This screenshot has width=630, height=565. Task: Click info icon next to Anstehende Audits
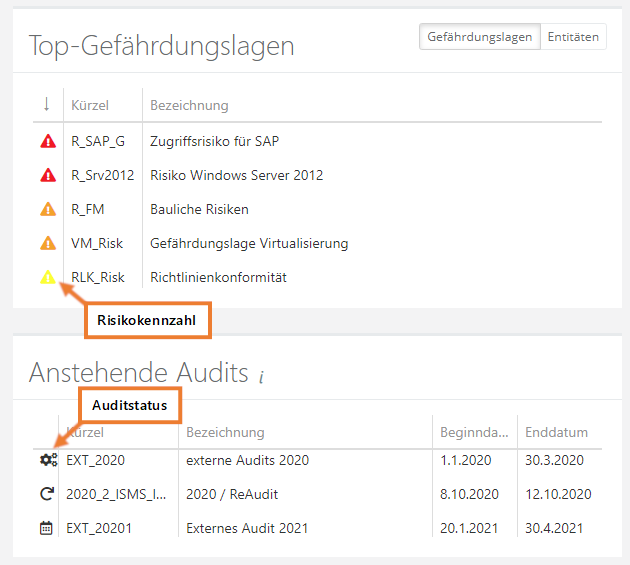click(x=261, y=377)
